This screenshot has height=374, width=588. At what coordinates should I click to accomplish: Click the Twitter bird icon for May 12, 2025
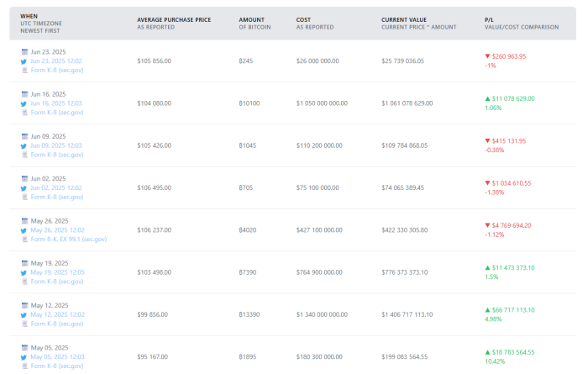click(24, 314)
